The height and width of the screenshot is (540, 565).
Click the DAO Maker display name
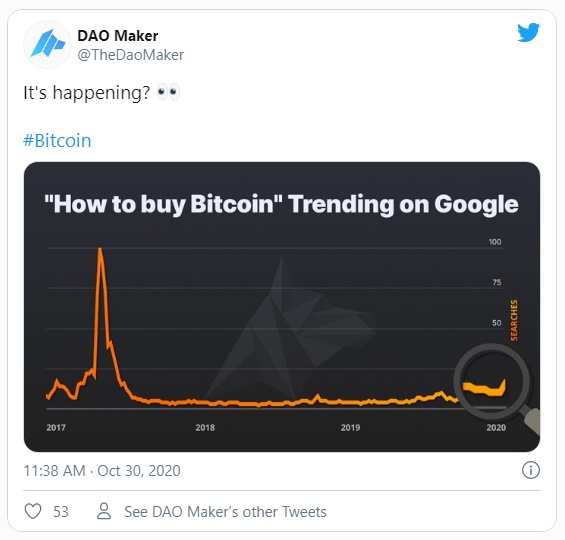click(x=118, y=36)
